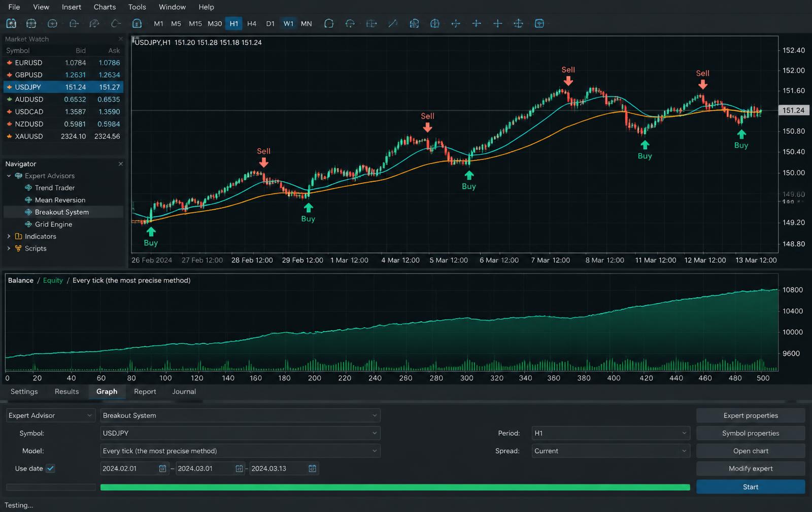
Task: Open the Charts menu
Action: 105,7
